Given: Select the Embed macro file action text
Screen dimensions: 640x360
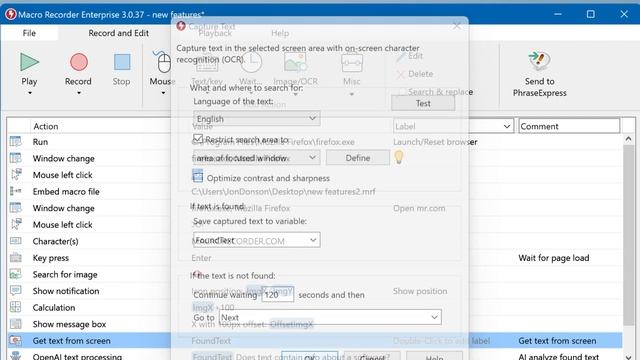Looking at the screenshot, I should point(66,191).
